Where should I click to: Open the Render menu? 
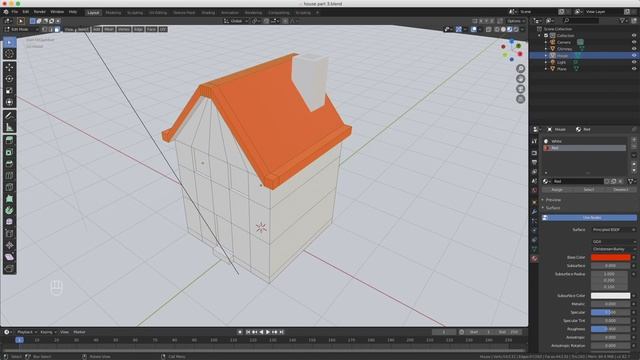click(40, 12)
